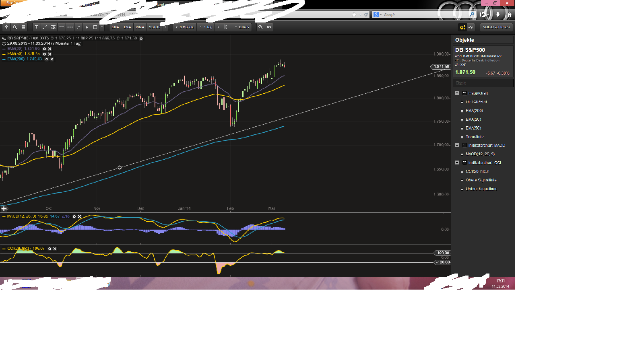
Task: Bookmark the page with star icon
Action: pyautogui.click(x=354, y=14)
